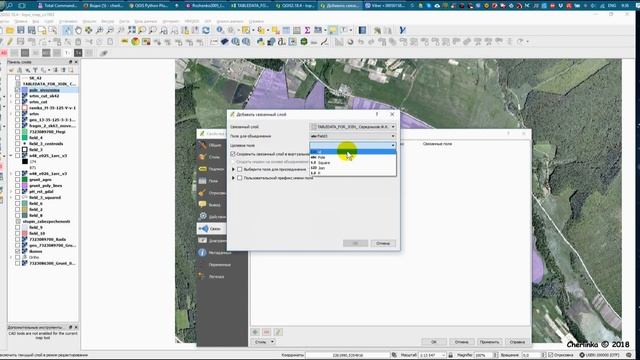Open QGIS Python window in taskbar
Image resolution: width=640 pixels, height=360 pixels.
[151, 6]
